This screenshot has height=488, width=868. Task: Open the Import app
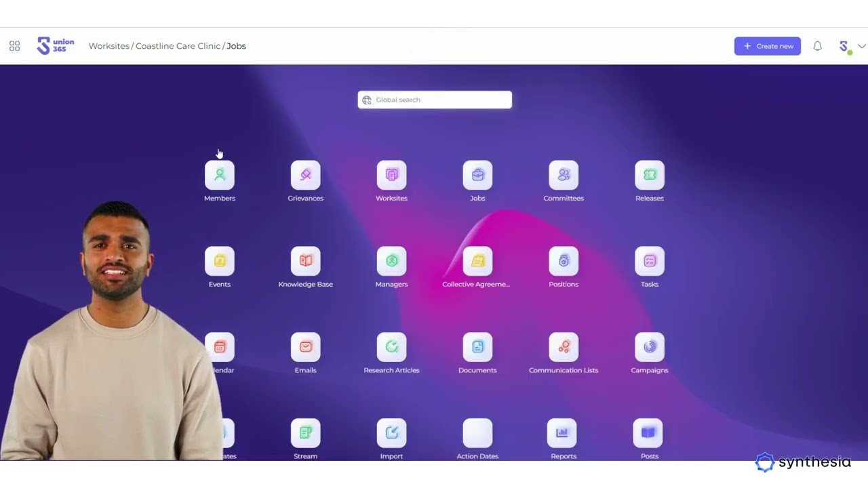(x=392, y=434)
